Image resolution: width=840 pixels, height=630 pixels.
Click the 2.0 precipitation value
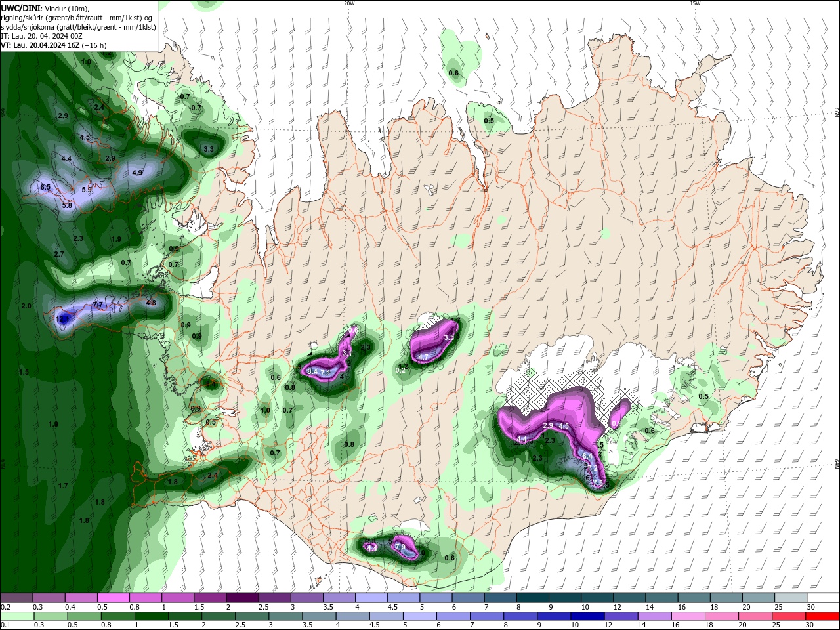(x=26, y=306)
